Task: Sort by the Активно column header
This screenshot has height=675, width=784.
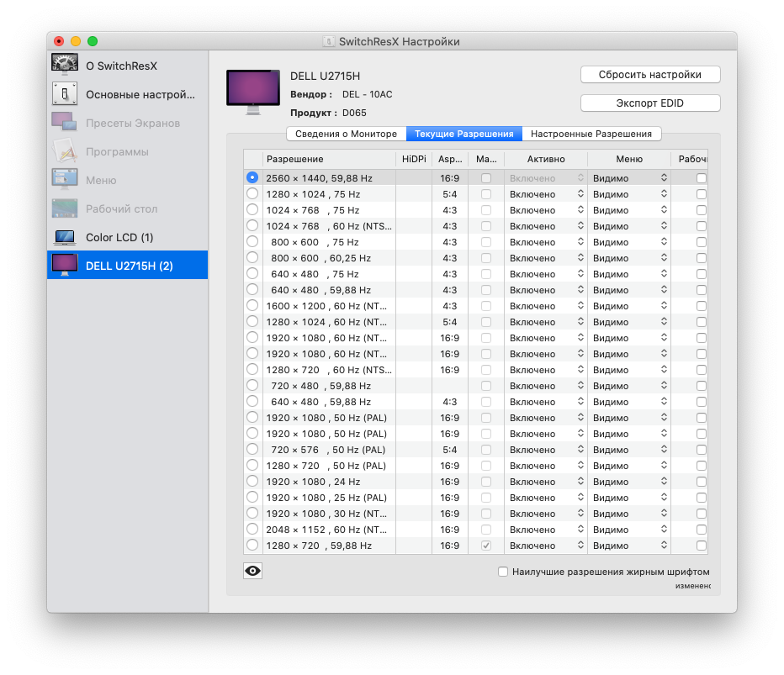Action: tap(546, 159)
